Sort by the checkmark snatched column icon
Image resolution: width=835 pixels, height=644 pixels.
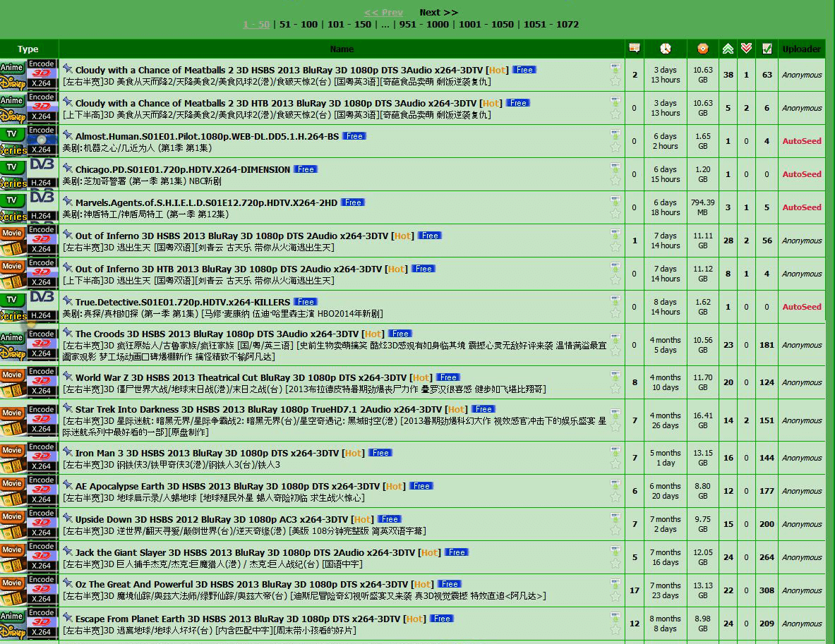tap(767, 49)
